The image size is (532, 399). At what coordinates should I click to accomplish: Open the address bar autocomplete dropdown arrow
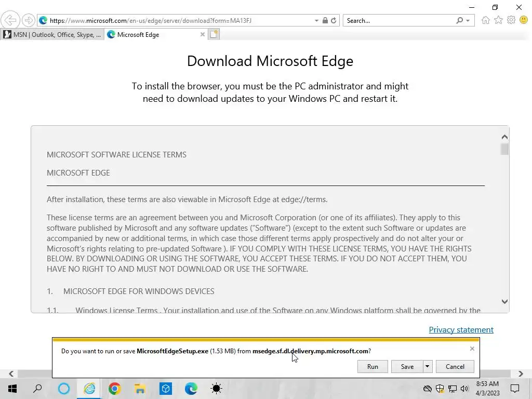316,21
